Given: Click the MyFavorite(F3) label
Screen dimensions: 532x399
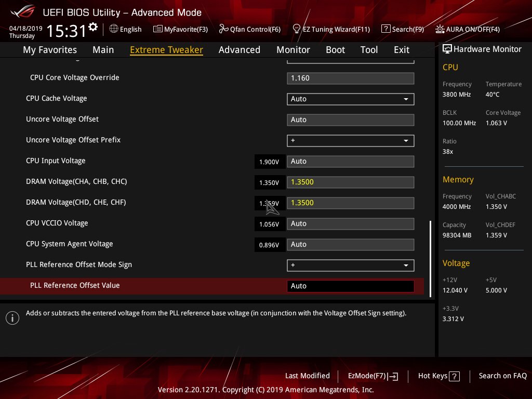Looking at the screenshot, I should click(x=186, y=29).
